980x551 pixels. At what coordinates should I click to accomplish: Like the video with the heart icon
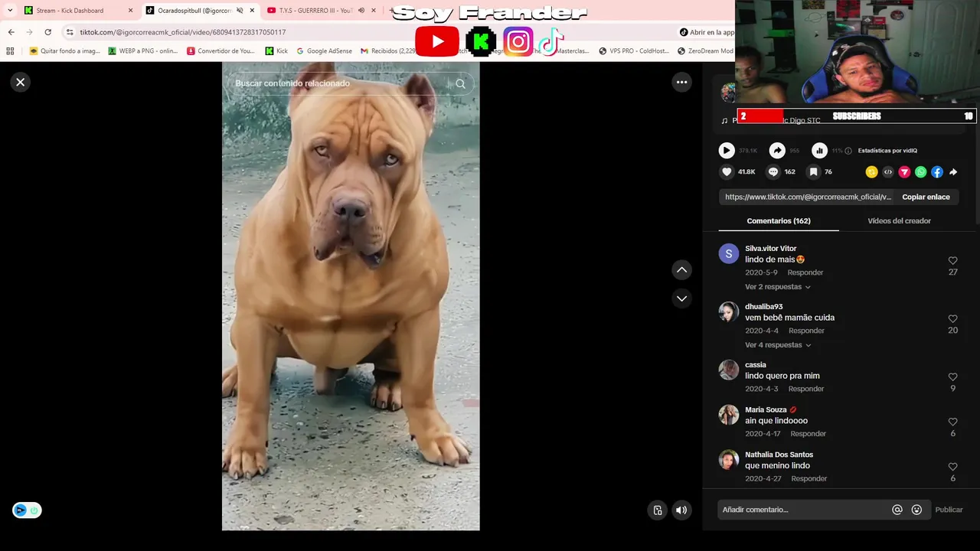[727, 172]
